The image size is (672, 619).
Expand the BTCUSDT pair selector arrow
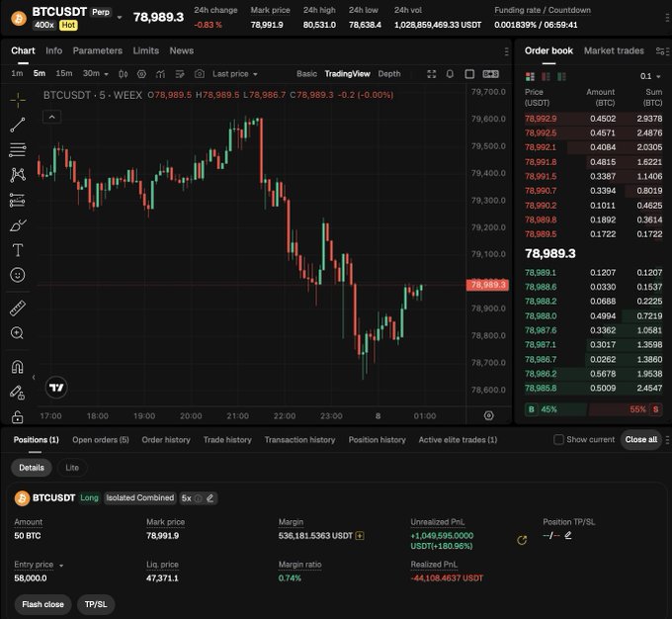(120, 18)
